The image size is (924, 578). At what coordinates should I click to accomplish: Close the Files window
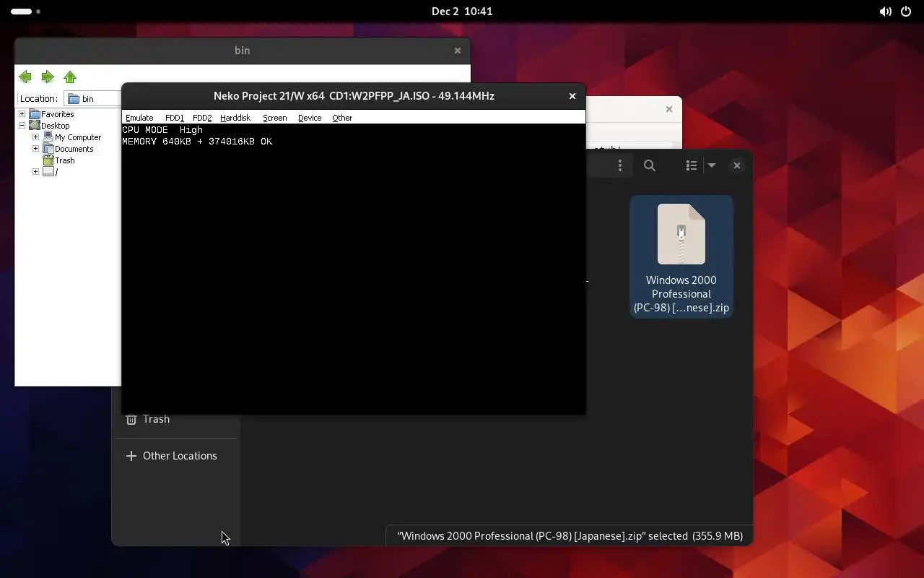point(737,165)
